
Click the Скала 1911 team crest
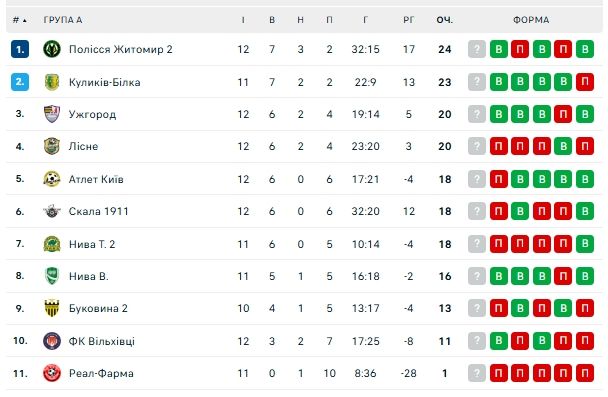(52, 211)
